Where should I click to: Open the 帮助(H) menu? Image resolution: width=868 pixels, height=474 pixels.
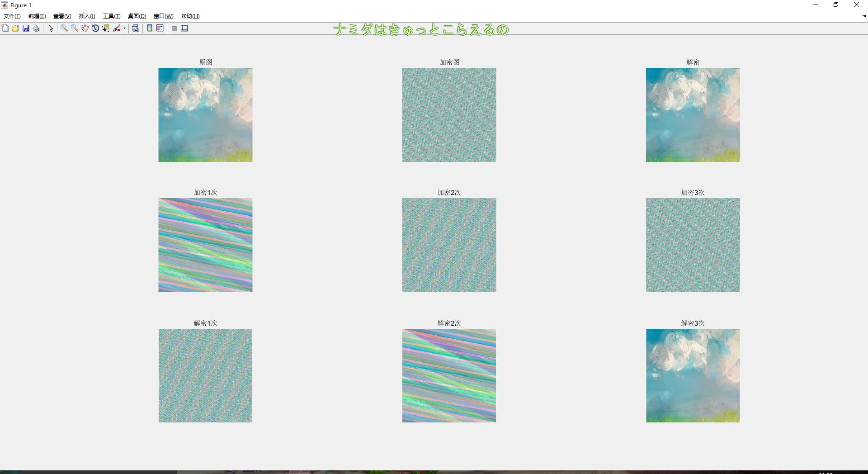[x=190, y=16]
